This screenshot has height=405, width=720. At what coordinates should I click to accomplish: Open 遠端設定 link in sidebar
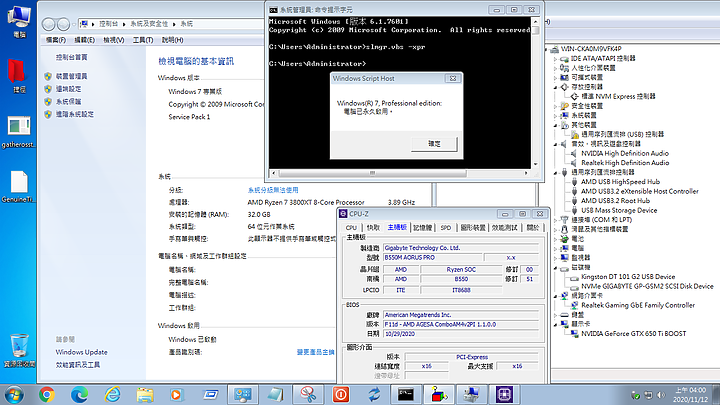pos(68,89)
